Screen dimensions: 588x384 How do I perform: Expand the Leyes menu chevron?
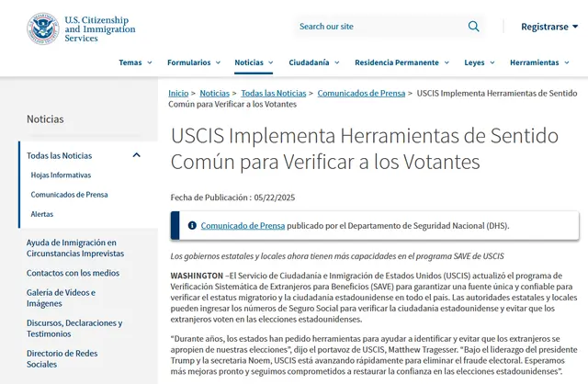click(492, 62)
